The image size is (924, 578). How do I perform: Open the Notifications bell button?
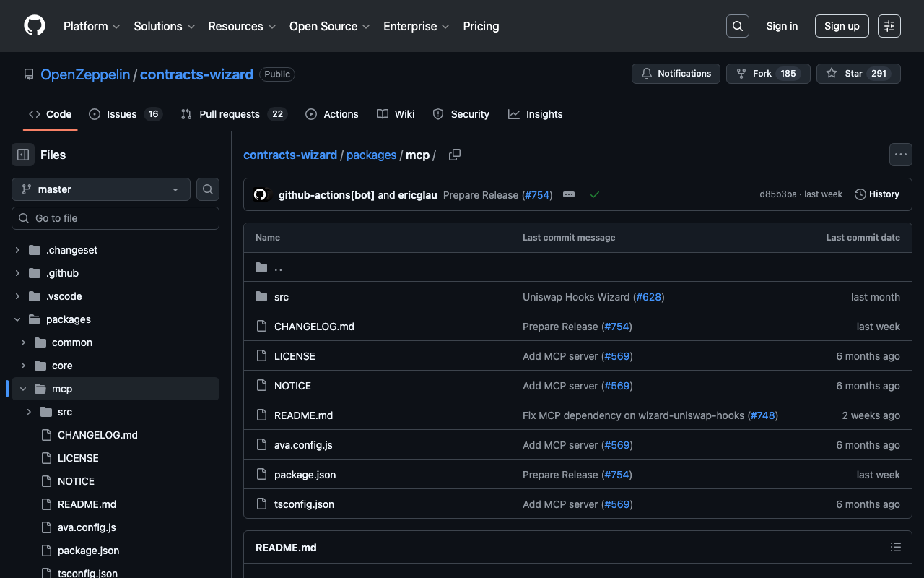676,74
